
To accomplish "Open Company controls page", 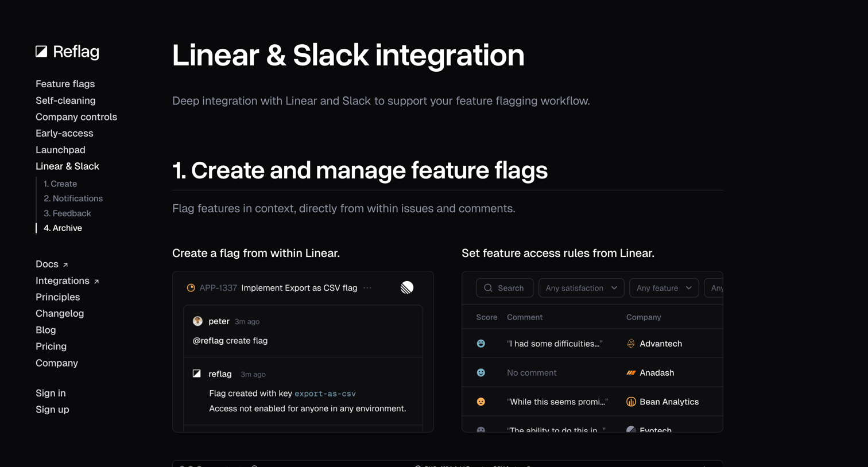I will [76, 117].
